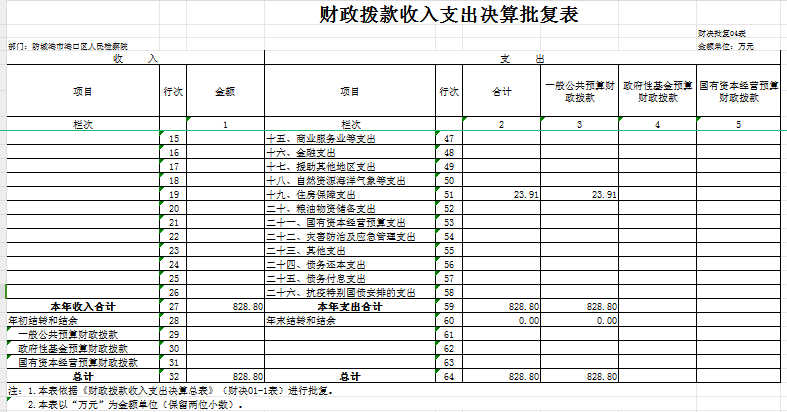Select the 二十一、国有资本经营预算支出 cell
787x412 pixels.
[x=350, y=223]
